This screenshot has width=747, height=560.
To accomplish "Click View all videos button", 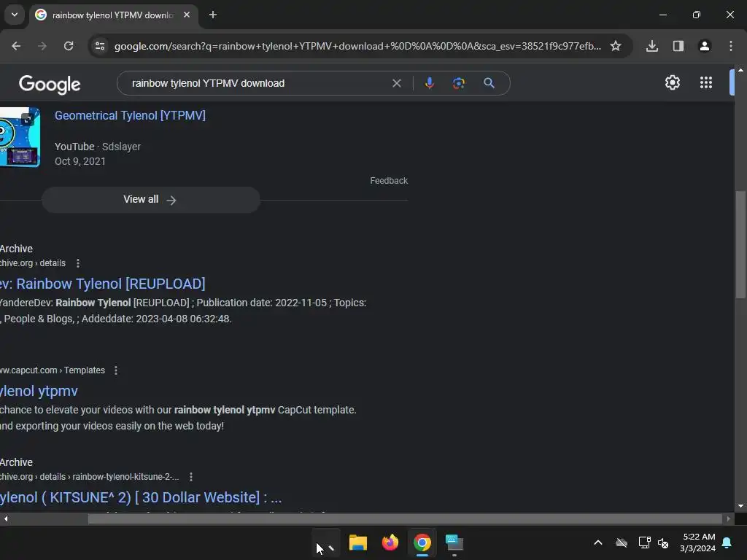I will 150,200.
